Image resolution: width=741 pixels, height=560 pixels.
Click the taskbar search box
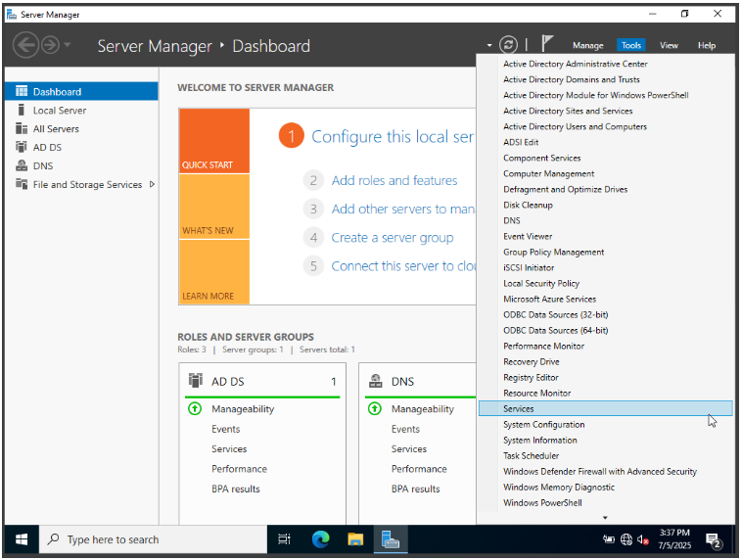[x=153, y=539]
